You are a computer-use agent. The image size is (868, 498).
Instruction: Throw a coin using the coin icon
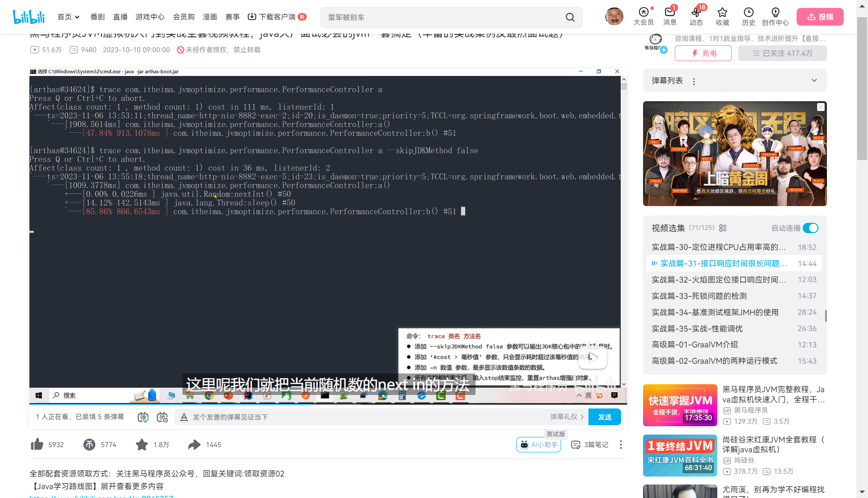click(x=89, y=444)
